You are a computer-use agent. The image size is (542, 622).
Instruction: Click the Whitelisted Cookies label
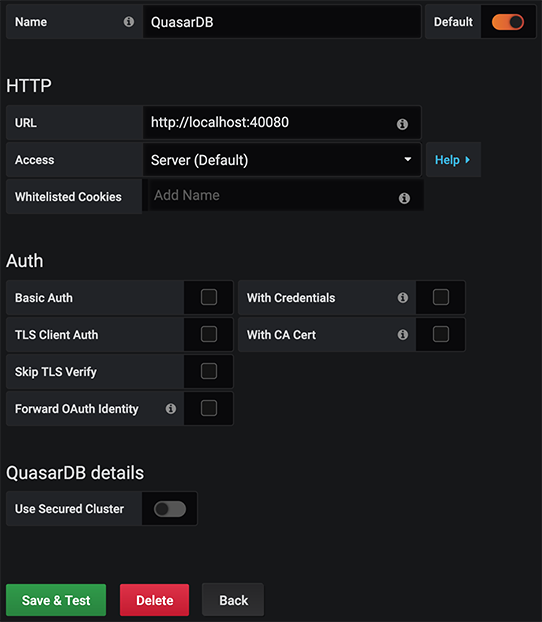(x=68, y=197)
